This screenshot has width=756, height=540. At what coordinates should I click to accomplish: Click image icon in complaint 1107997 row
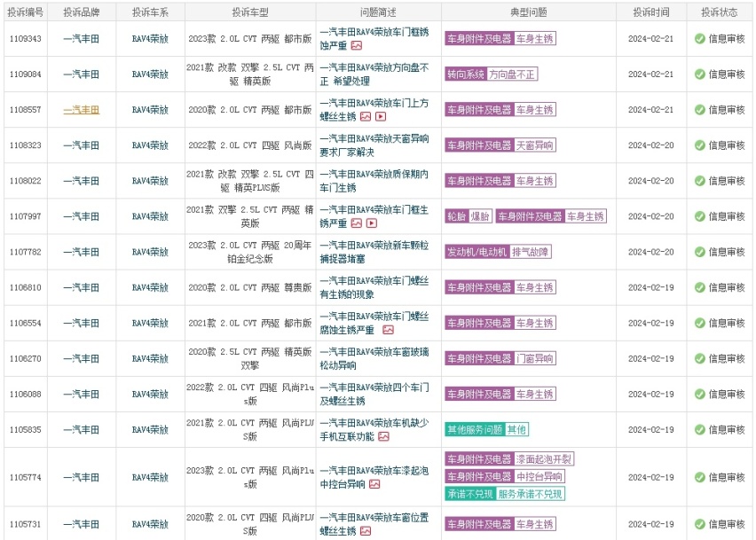click(x=357, y=223)
